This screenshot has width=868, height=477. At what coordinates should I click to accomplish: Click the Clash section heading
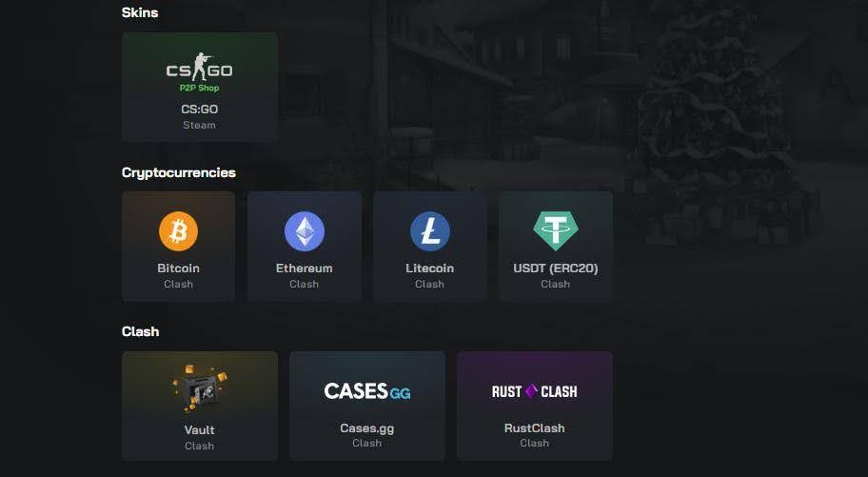point(141,331)
